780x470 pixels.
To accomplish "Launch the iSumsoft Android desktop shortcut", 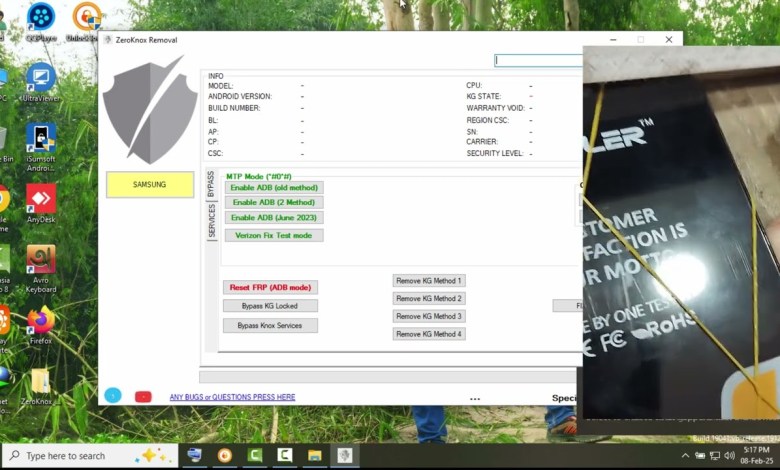I will point(41,147).
